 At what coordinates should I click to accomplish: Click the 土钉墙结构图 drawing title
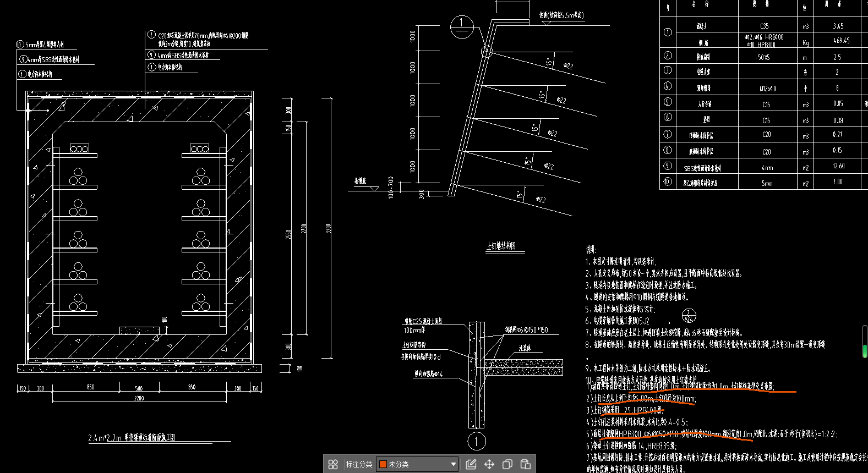pyautogui.click(x=501, y=246)
